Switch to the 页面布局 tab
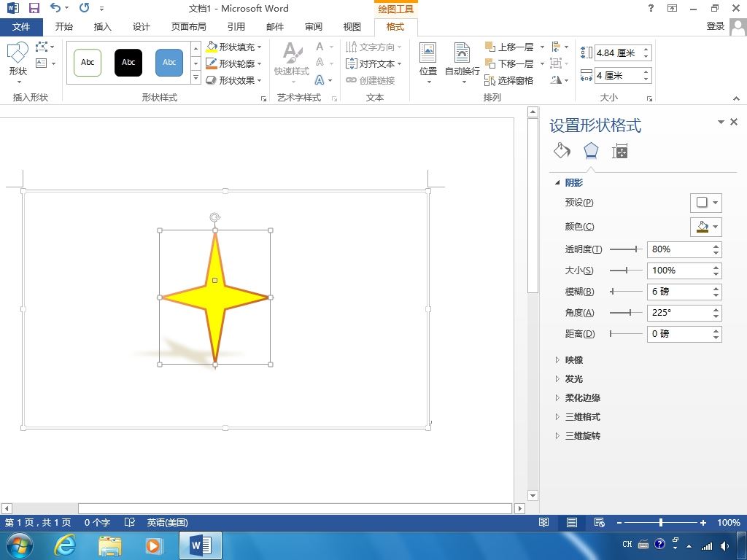This screenshot has height=560, width=747. [x=189, y=27]
